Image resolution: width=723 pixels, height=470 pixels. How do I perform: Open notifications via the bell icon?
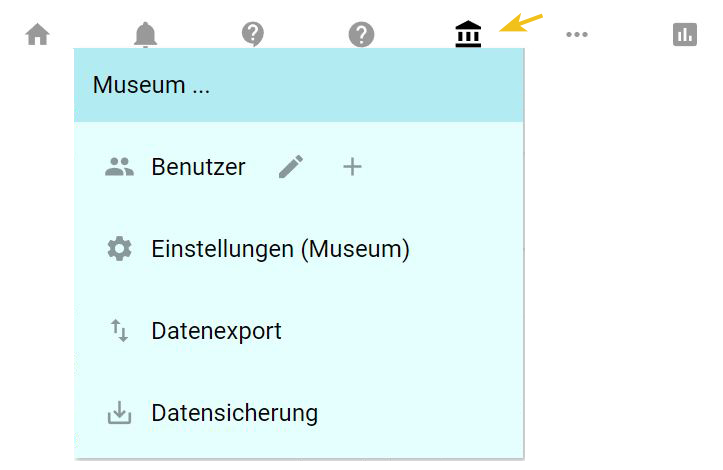(145, 34)
